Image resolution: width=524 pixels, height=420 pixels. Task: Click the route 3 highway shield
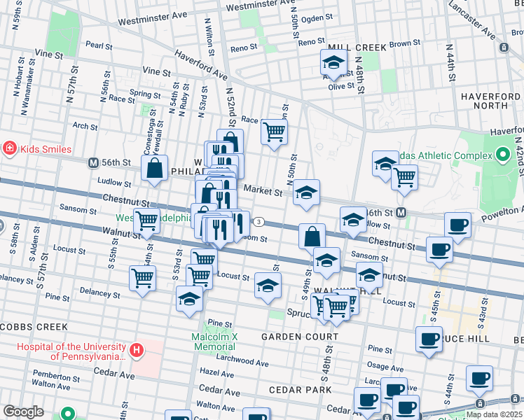coord(258,222)
